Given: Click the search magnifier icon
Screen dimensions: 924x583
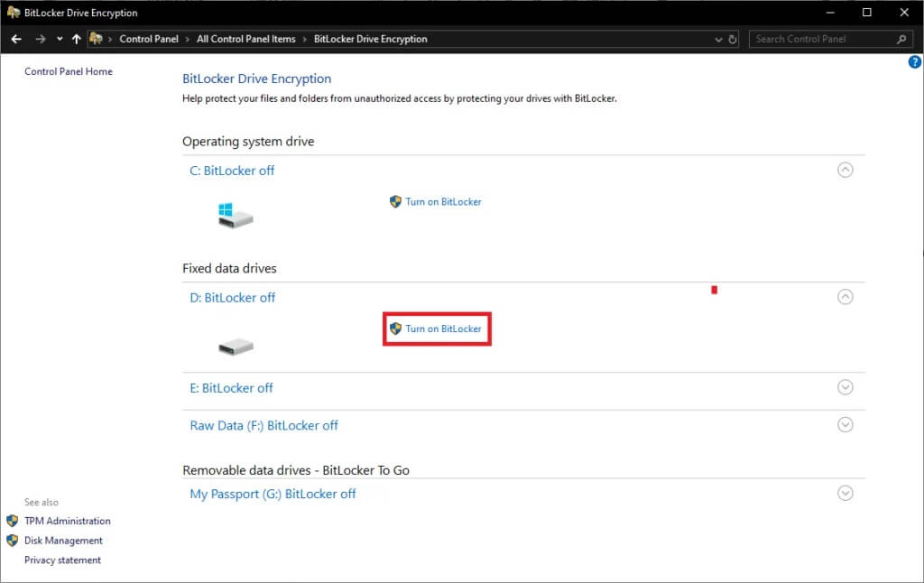Looking at the screenshot, I should coord(901,39).
